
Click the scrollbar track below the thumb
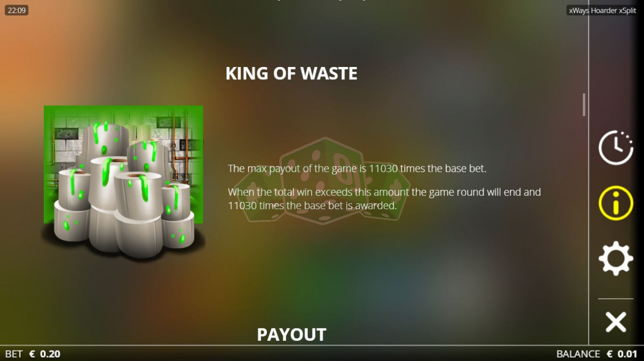pyautogui.click(x=584, y=227)
